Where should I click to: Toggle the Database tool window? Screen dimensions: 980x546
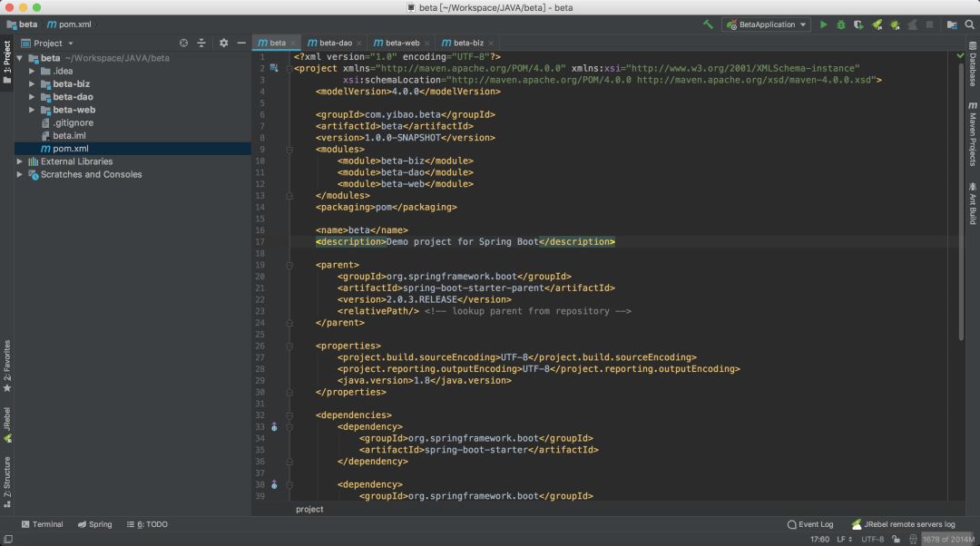pyautogui.click(x=972, y=65)
